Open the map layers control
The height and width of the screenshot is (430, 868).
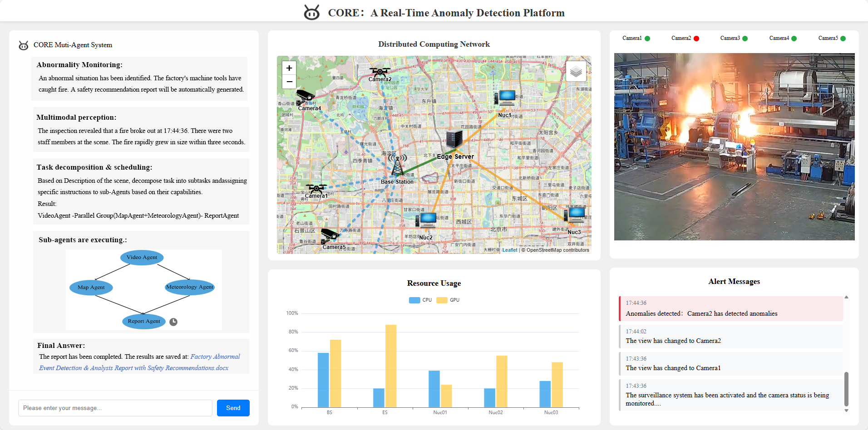coord(576,71)
